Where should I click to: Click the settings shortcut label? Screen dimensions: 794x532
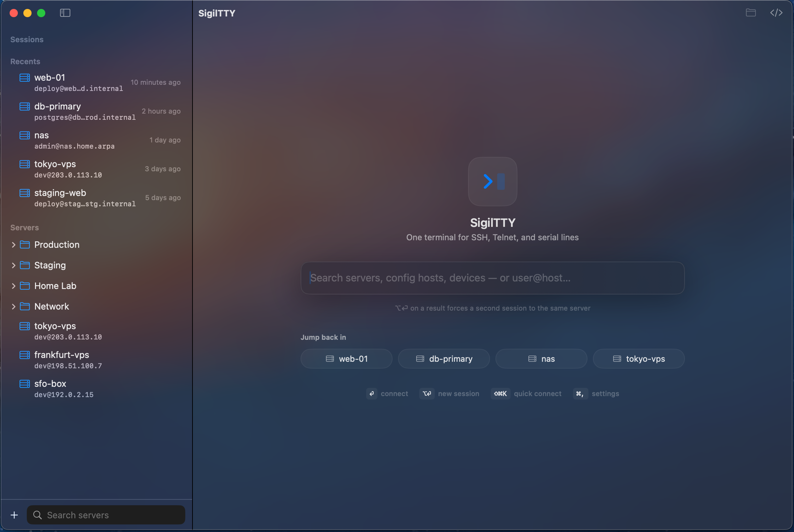tap(605, 394)
